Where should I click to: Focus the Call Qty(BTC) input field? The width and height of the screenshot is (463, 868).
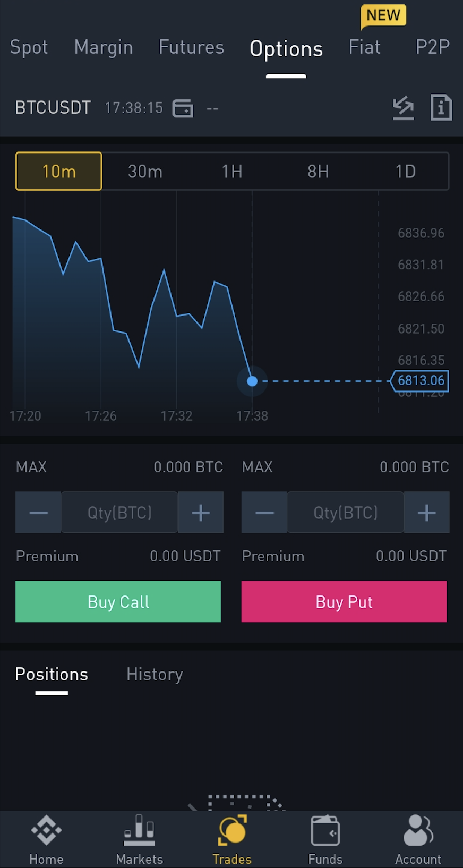(119, 513)
